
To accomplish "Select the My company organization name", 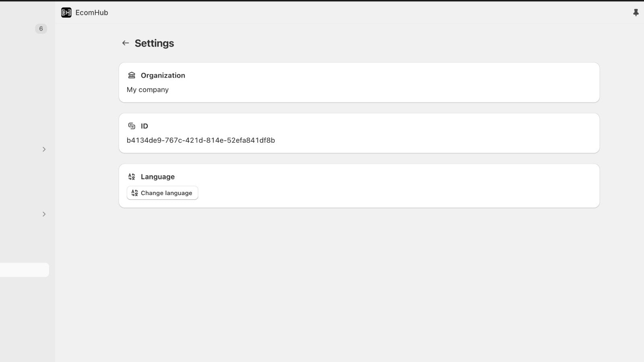I will (148, 90).
